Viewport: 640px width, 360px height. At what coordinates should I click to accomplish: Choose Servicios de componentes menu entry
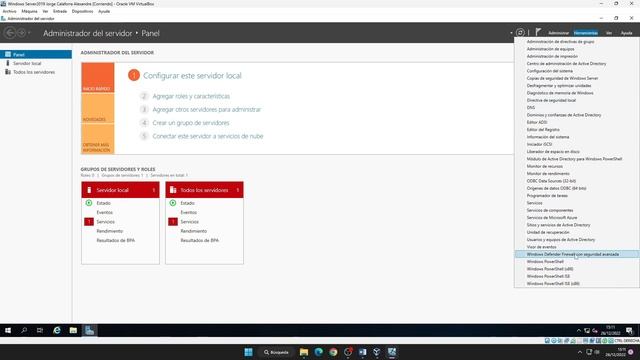550,211
